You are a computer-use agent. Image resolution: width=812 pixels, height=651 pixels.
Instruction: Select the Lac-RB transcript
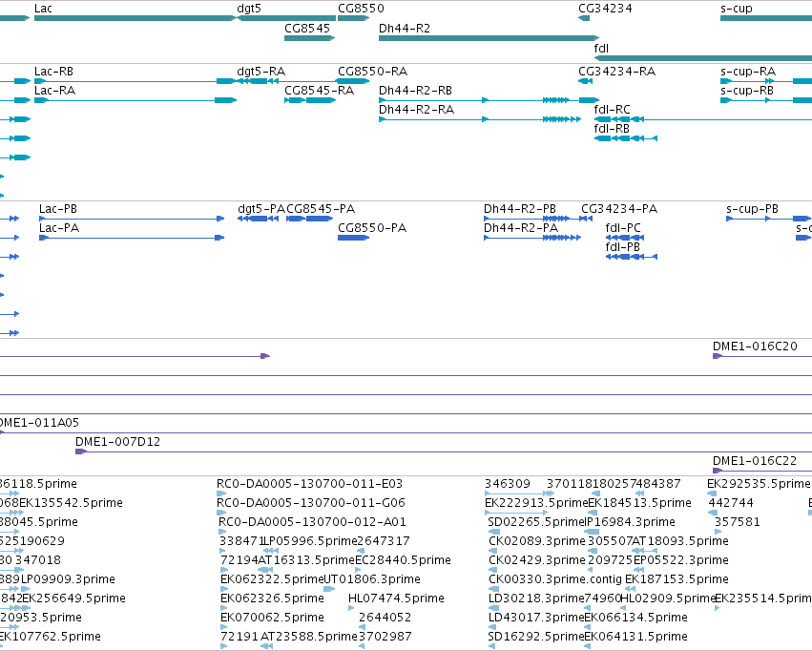(135, 81)
